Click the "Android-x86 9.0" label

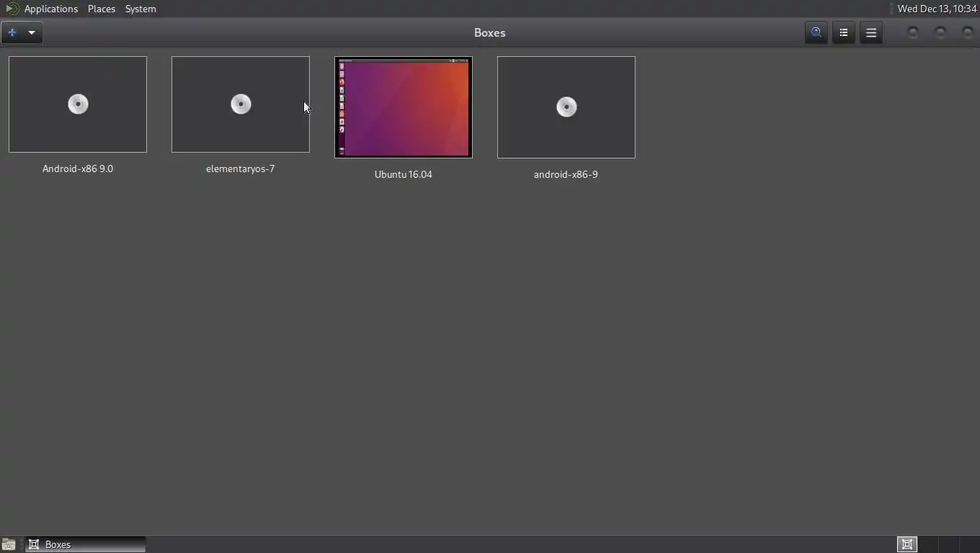(78, 168)
